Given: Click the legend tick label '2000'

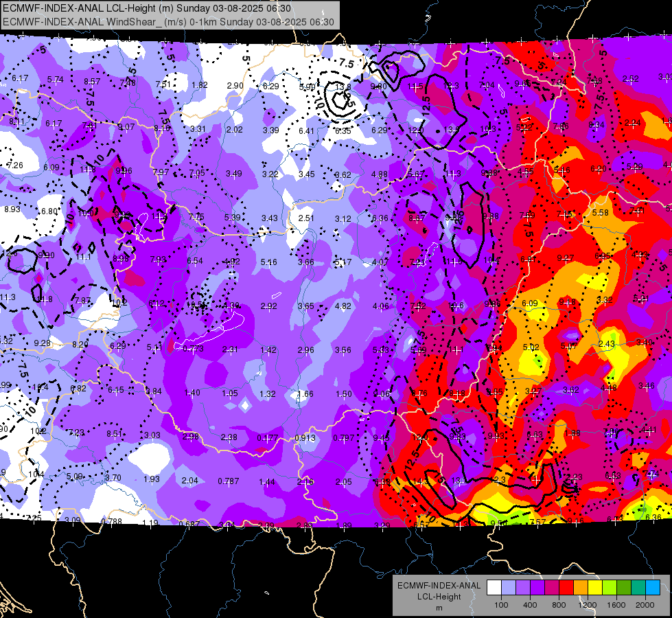Looking at the screenshot, I should 645,605.
